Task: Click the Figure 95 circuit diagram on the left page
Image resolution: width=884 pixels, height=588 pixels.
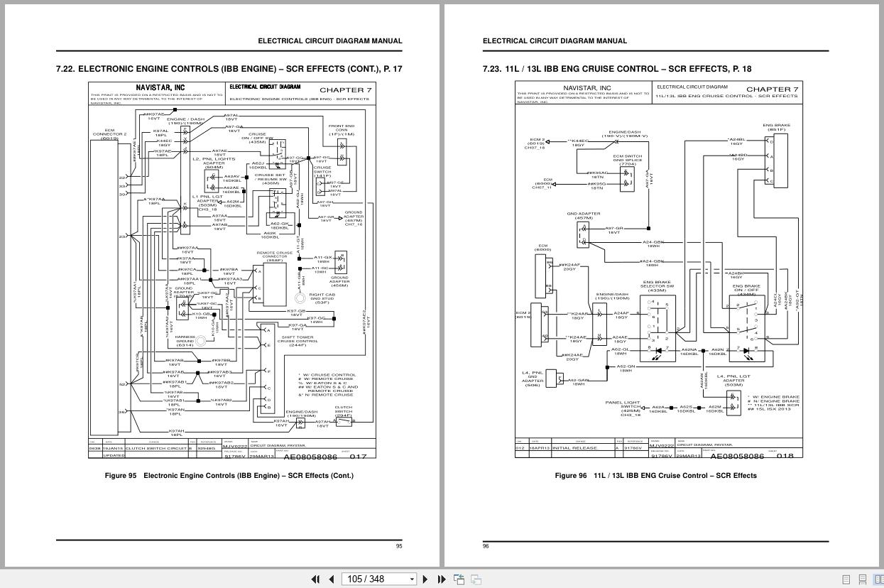Action: 232,271
